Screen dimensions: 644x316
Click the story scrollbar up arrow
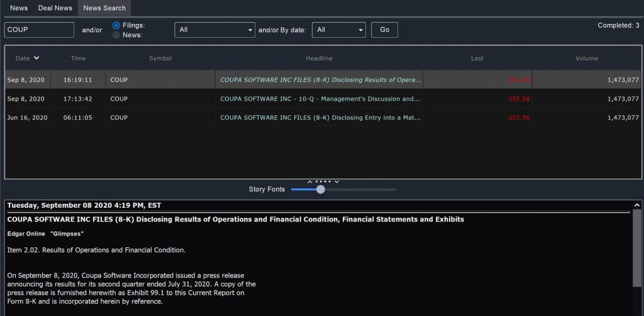[637, 205]
